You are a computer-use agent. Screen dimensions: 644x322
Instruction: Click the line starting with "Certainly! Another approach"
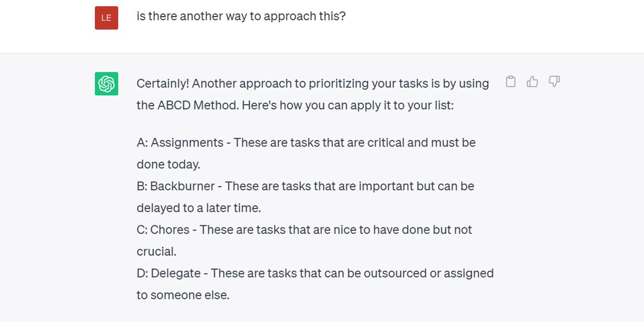pos(312,84)
